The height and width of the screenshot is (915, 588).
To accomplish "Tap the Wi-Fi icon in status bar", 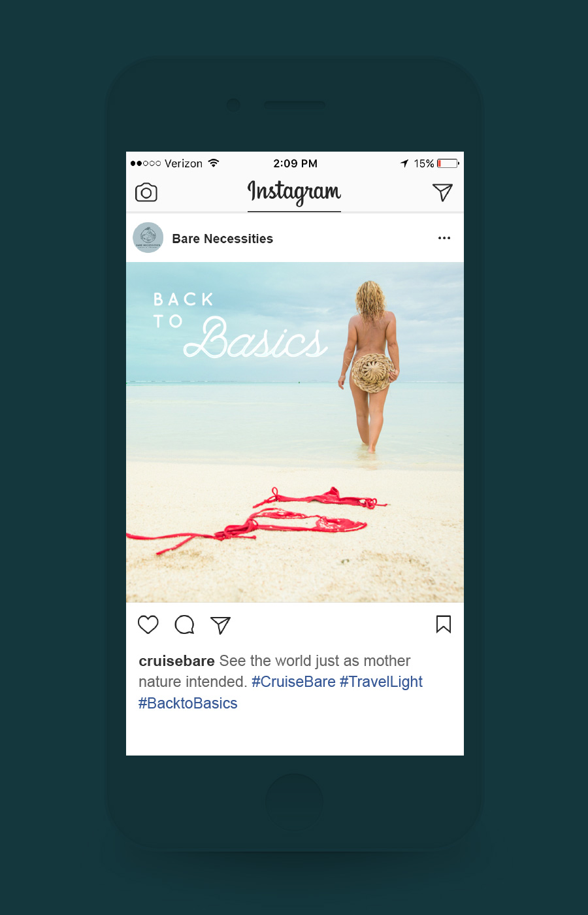I will click(x=214, y=163).
